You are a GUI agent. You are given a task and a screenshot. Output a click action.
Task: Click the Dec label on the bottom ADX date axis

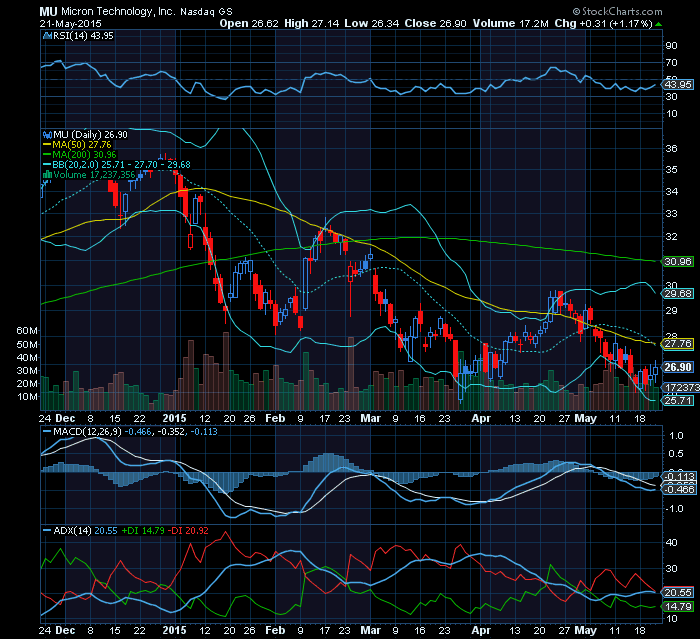pos(65,631)
